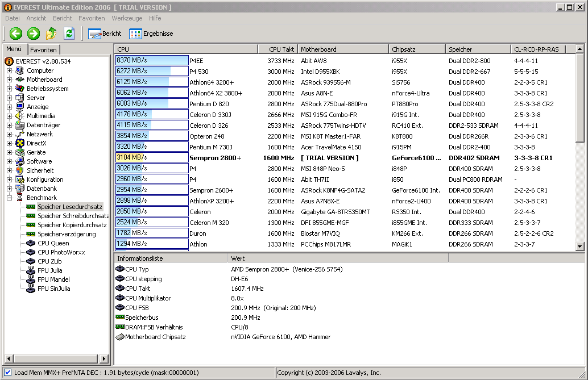The height and width of the screenshot is (380, 588).
Task: Select Speicher Schreibdurchsatz benchmark
Action: [73, 216]
